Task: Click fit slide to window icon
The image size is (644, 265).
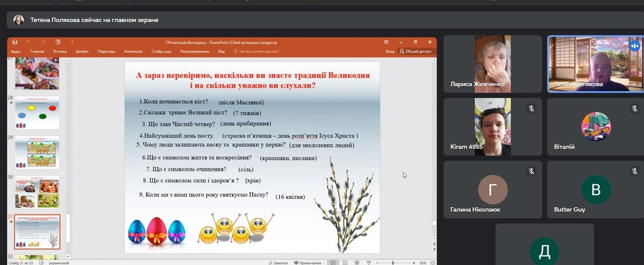Action: point(432,262)
